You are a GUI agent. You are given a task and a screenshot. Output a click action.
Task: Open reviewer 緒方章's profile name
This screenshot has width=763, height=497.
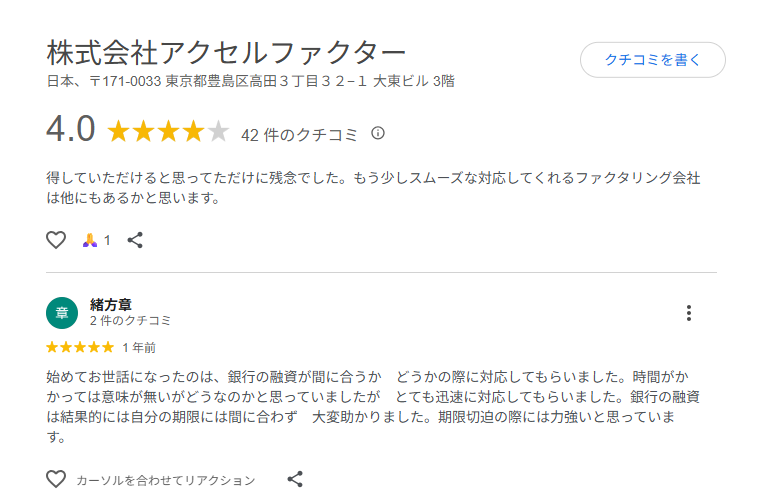pyautogui.click(x=111, y=304)
